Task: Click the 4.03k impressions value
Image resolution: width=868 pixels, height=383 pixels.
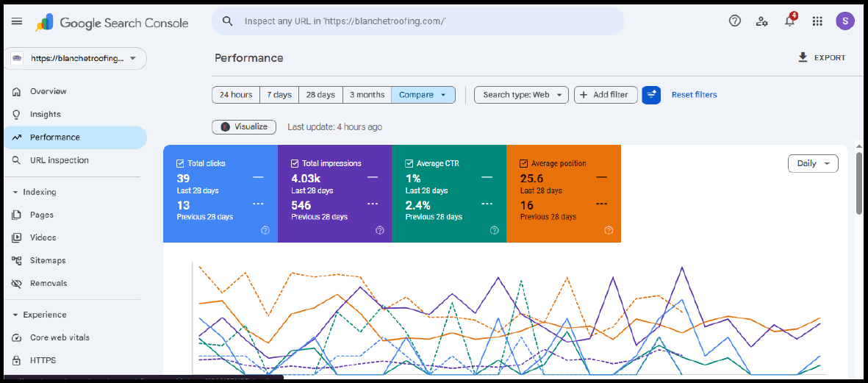Action: (x=306, y=178)
